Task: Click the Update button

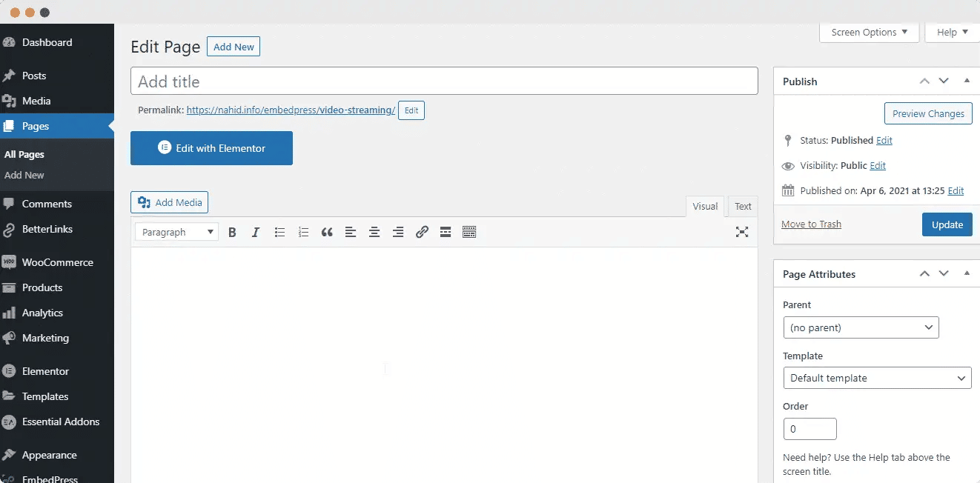Action: pos(947,224)
